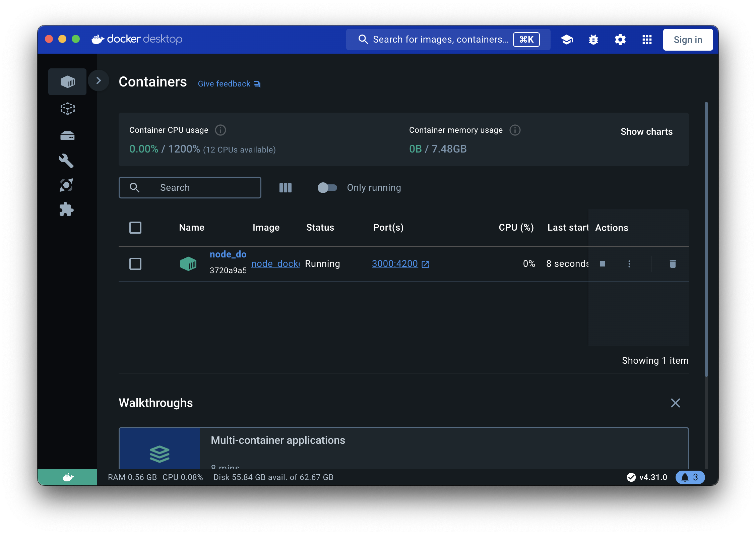Image resolution: width=756 pixels, height=535 pixels.
Task: Stop the running container
Action: point(603,264)
